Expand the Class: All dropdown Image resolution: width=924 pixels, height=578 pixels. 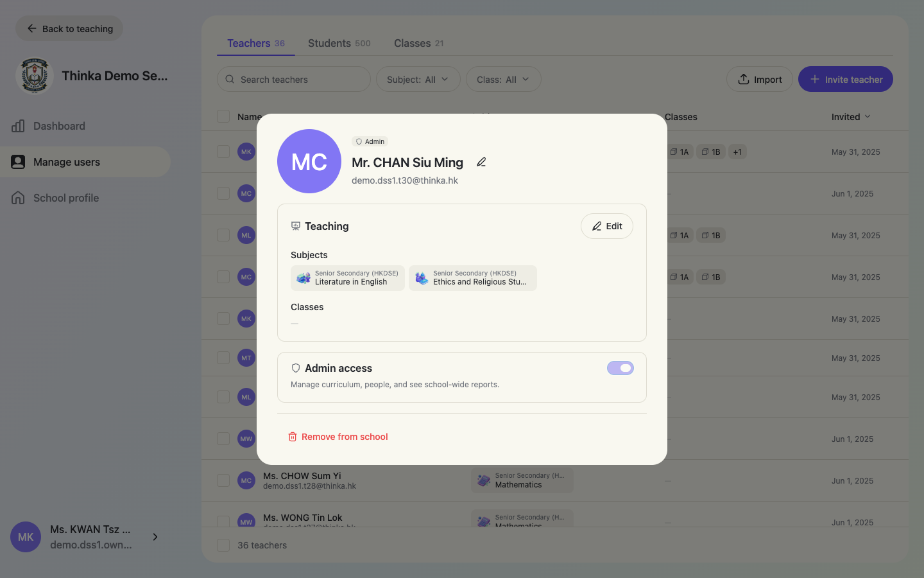coord(504,79)
